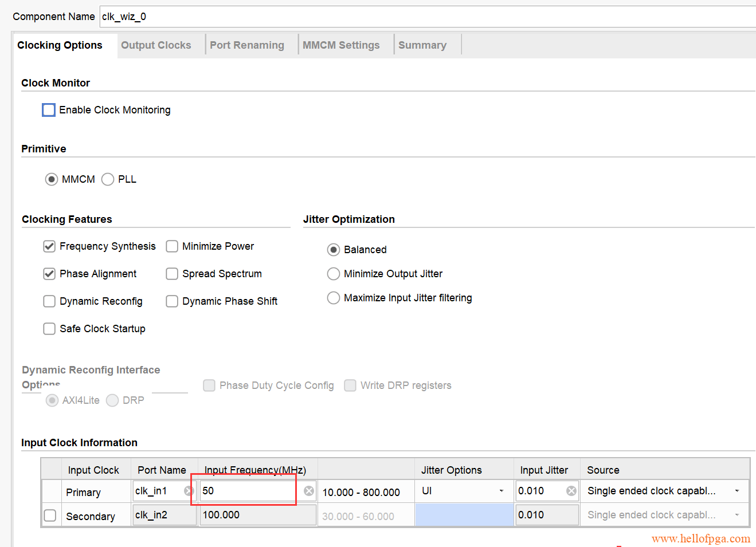Clear the primary input jitter value
This screenshot has width=756, height=547.
coord(571,491)
